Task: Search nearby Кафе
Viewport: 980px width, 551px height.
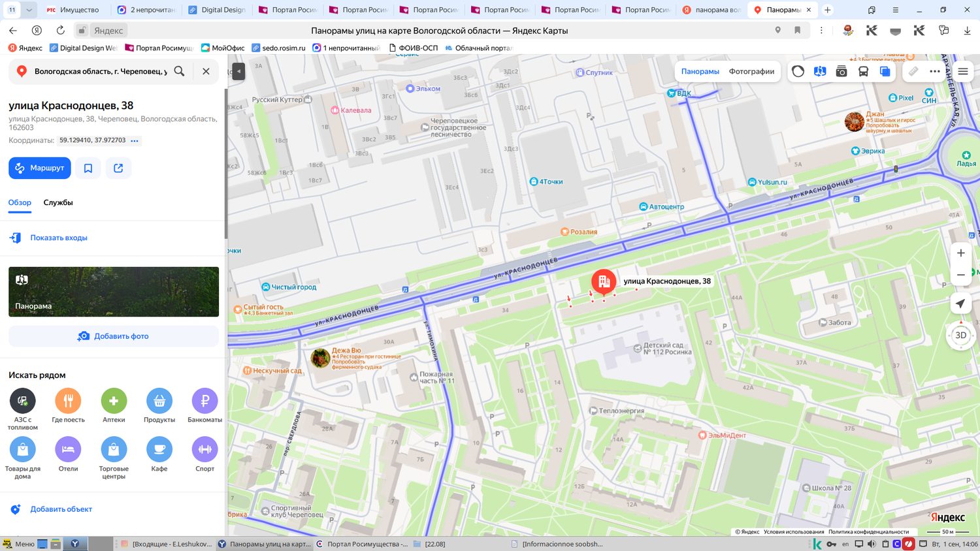Action: (159, 454)
